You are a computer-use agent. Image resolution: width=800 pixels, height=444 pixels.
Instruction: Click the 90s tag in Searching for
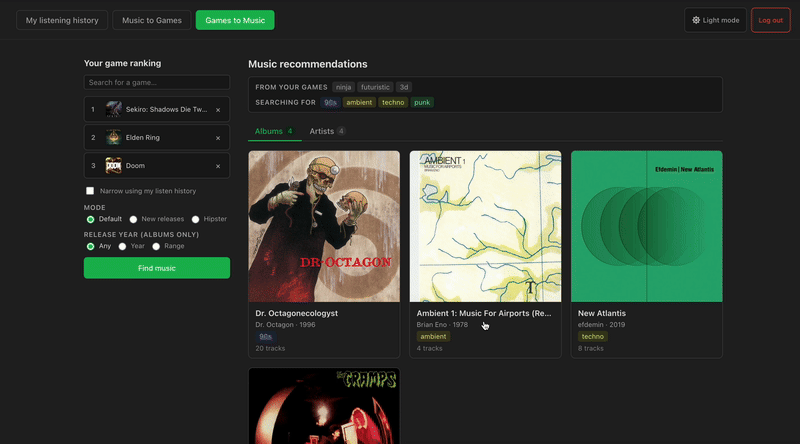(x=330, y=103)
